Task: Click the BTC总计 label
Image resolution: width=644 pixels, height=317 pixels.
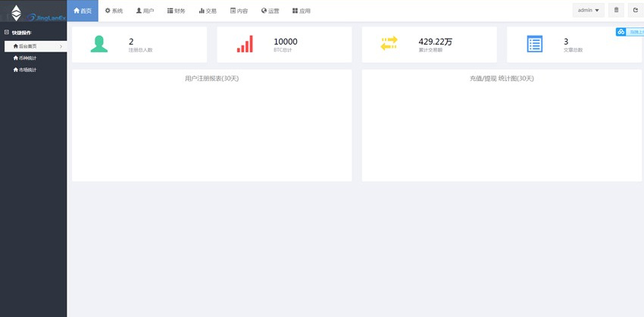Action: click(283, 50)
